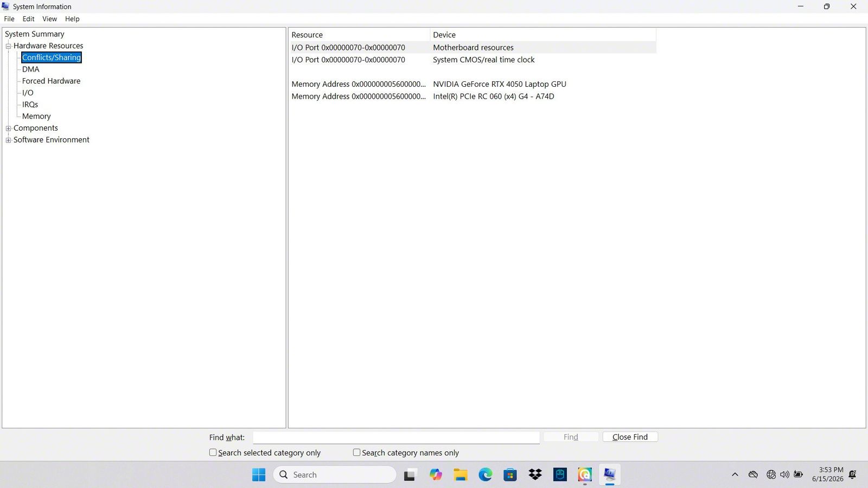868x488 pixels.
Task: Minimize the System Information window
Action: pyautogui.click(x=800, y=7)
